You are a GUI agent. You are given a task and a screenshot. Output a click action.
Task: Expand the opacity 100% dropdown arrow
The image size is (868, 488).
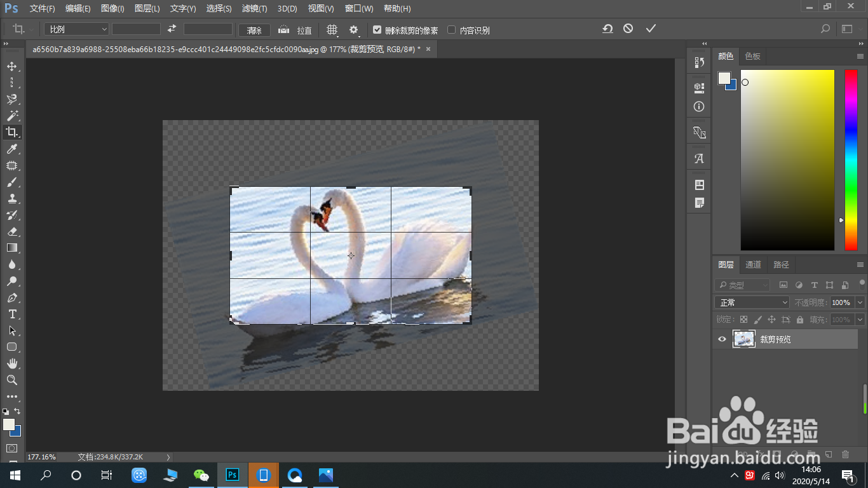point(860,302)
